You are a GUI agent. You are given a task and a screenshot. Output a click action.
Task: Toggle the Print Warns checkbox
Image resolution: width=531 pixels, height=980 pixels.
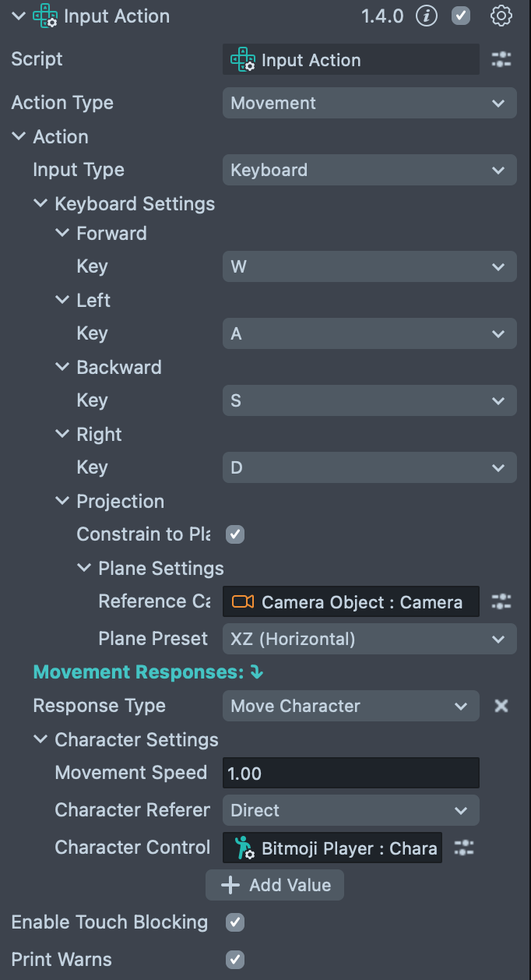(x=235, y=960)
